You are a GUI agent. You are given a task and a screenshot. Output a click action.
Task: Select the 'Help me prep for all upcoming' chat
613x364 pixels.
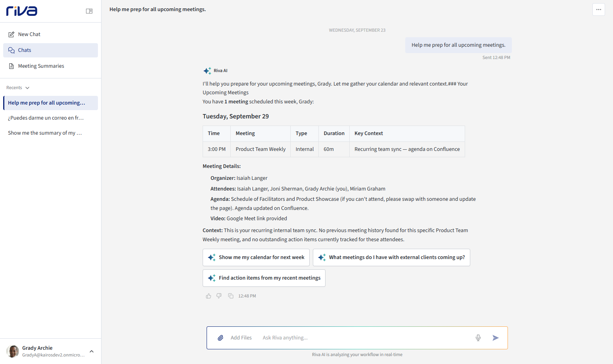50,103
